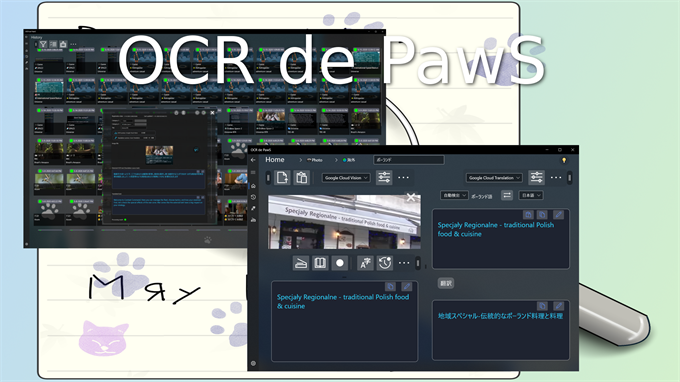
Task: Click the Japanese text 地域スペシャル in result box
Action: tap(458, 316)
